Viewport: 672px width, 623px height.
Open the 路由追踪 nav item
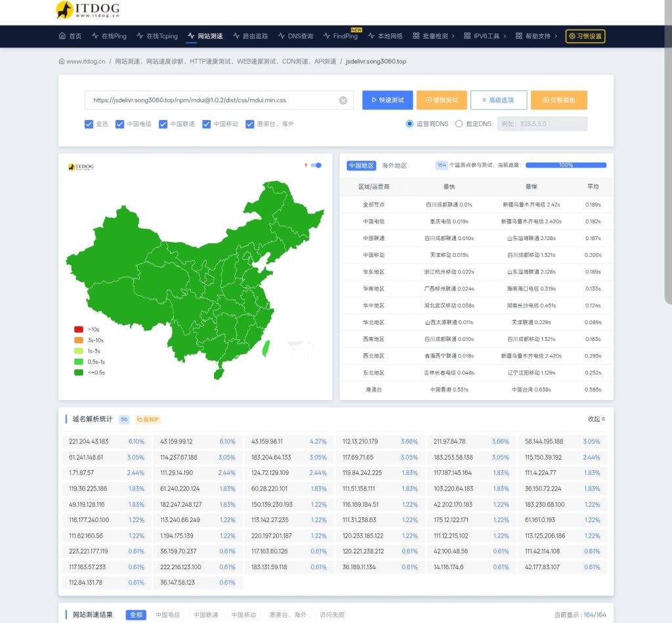pos(250,36)
